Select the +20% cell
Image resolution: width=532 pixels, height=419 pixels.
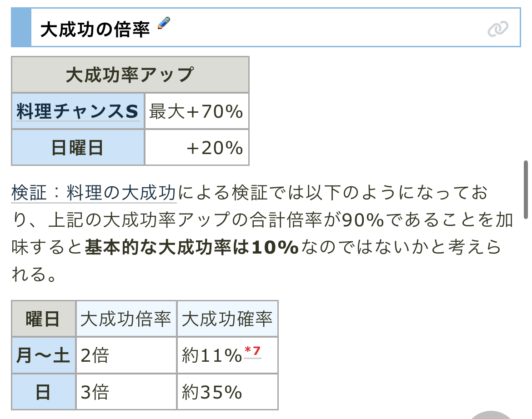(197, 147)
